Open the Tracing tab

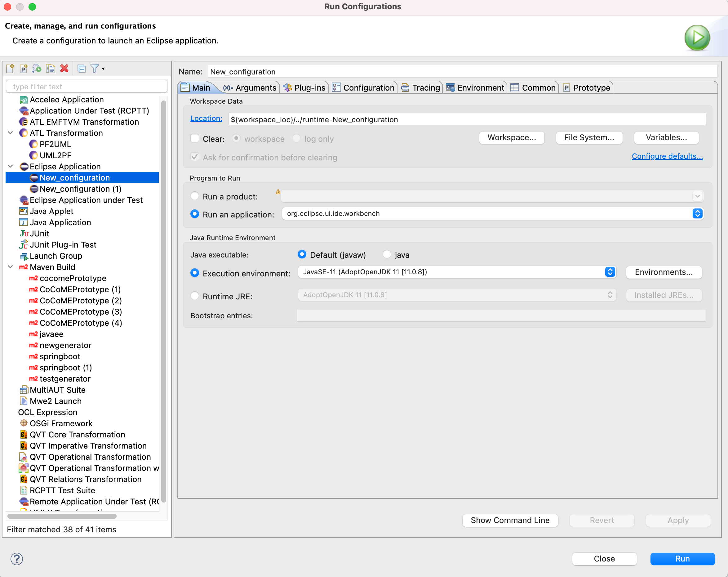(420, 88)
